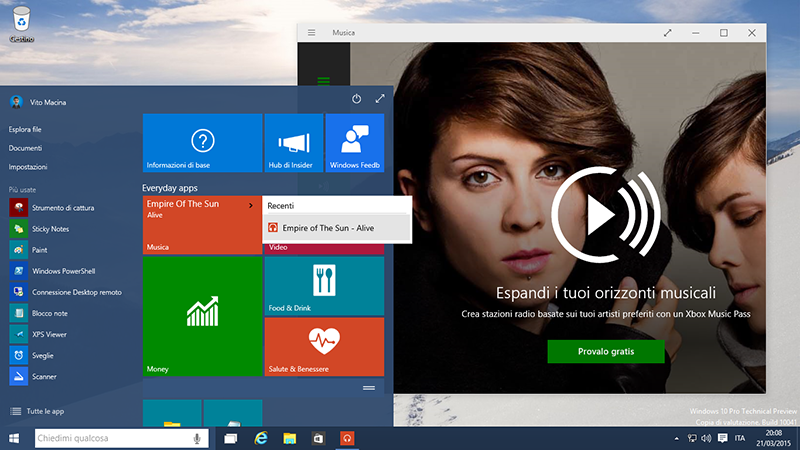Open the green Money tile
This screenshot has width=800, height=450.
[x=203, y=316]
